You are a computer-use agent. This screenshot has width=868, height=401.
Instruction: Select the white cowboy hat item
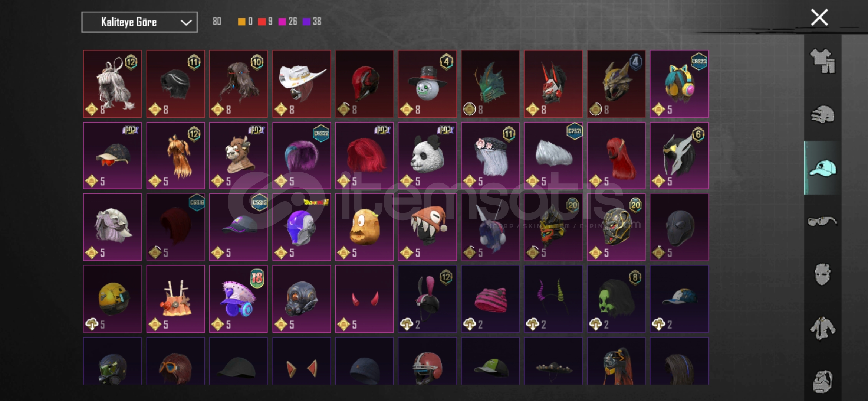pyautogui.click(x=302, y=84)
